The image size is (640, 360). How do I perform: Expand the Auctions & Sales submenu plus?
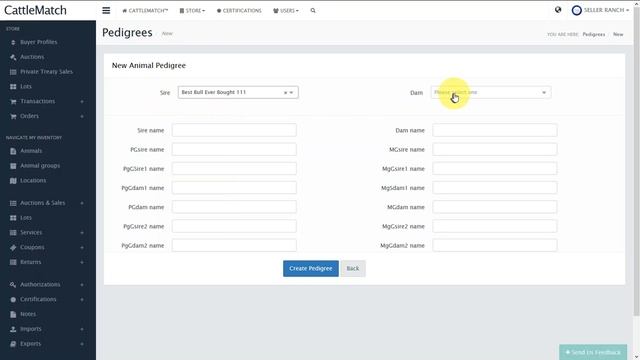tap(82, 203)
